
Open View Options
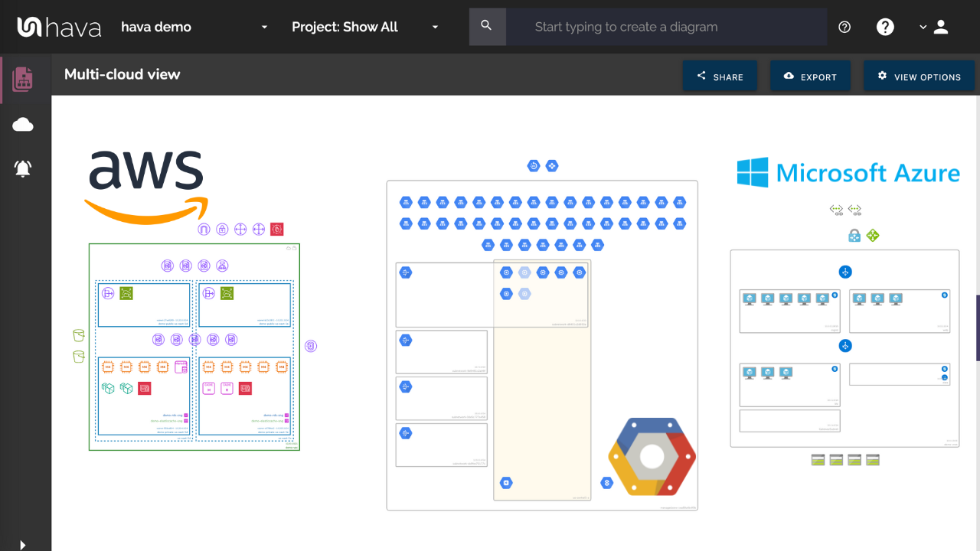point(919,77)
